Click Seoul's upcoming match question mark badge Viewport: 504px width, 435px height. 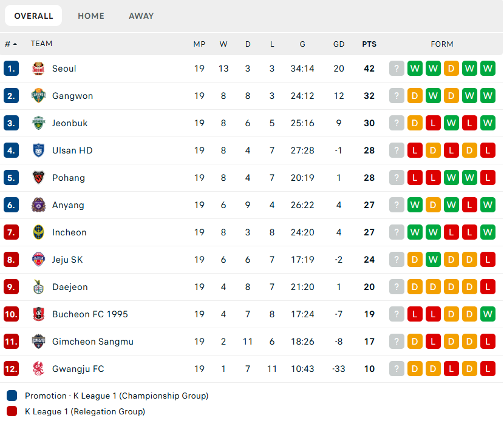pyautogui.click(x=397, y=69)
